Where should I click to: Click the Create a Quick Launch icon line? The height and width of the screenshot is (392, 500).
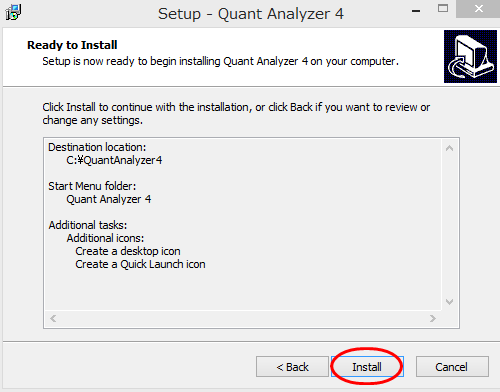[140, 264]
